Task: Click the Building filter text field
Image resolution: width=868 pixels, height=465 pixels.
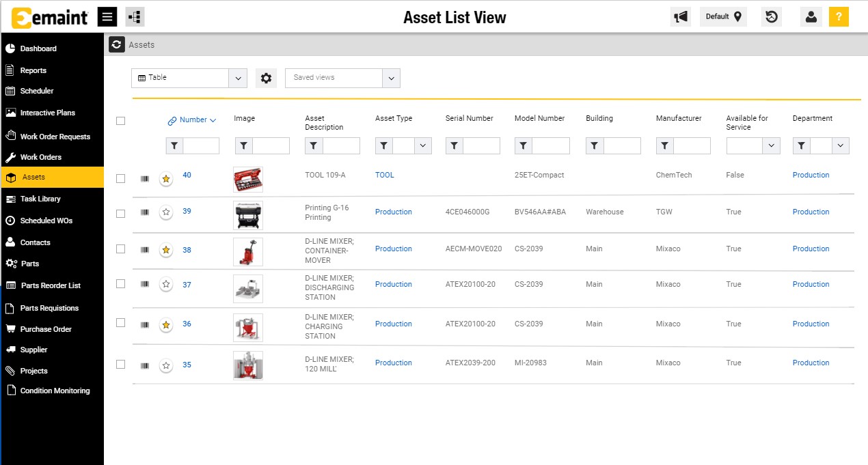Action: 622,145
